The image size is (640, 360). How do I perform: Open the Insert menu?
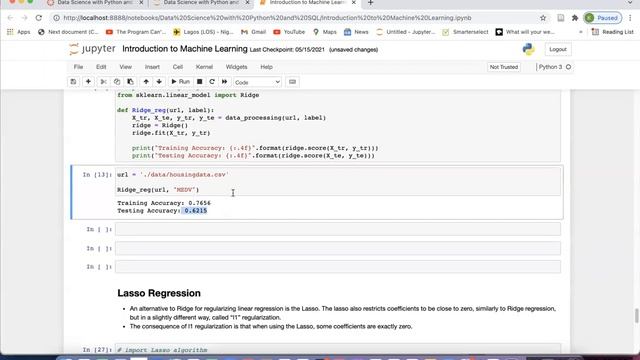[x=152, y=67]
